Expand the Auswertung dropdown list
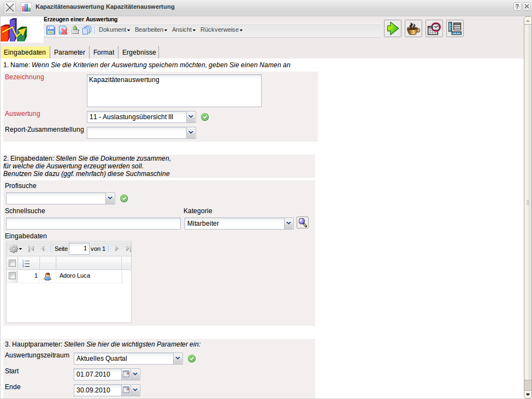The width and height of the screenshot is (532, 399). pyautogui.click(x=191, y=117)
